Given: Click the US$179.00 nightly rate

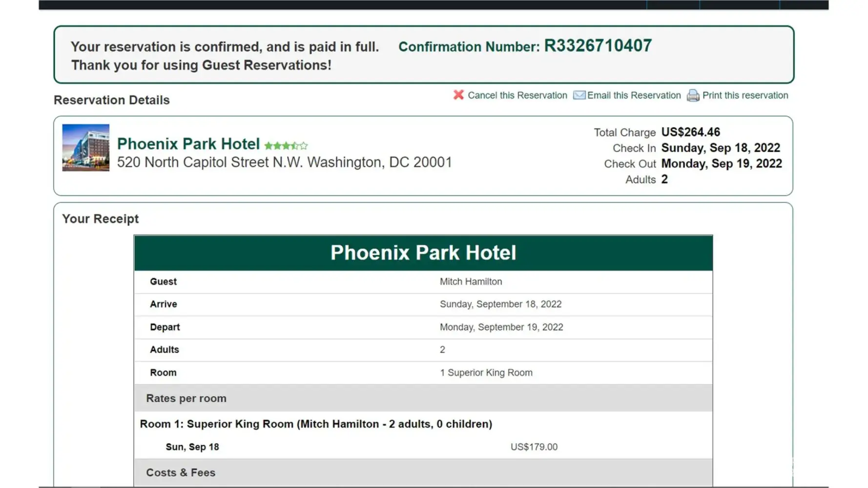Looking at the screenshot, I should tap(534, 447).
